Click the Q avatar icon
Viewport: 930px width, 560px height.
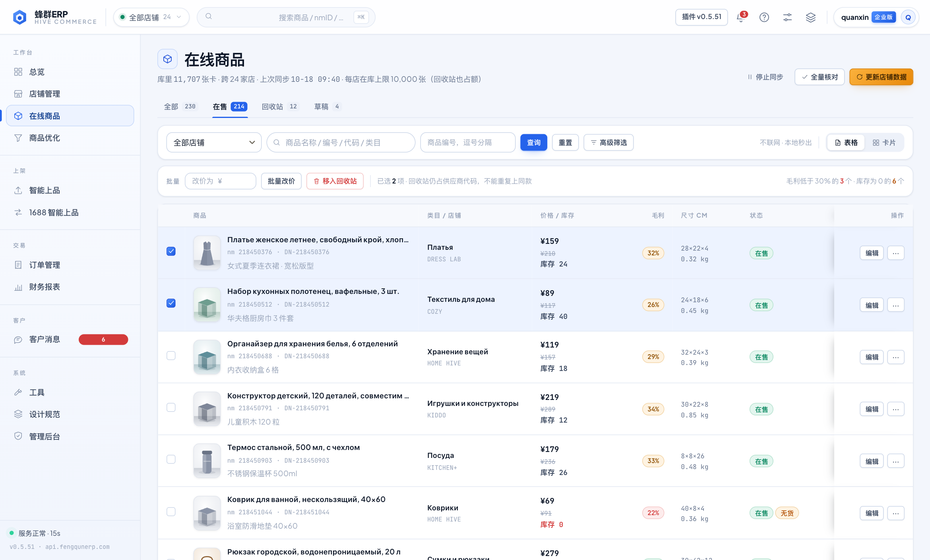pos(908,17)
